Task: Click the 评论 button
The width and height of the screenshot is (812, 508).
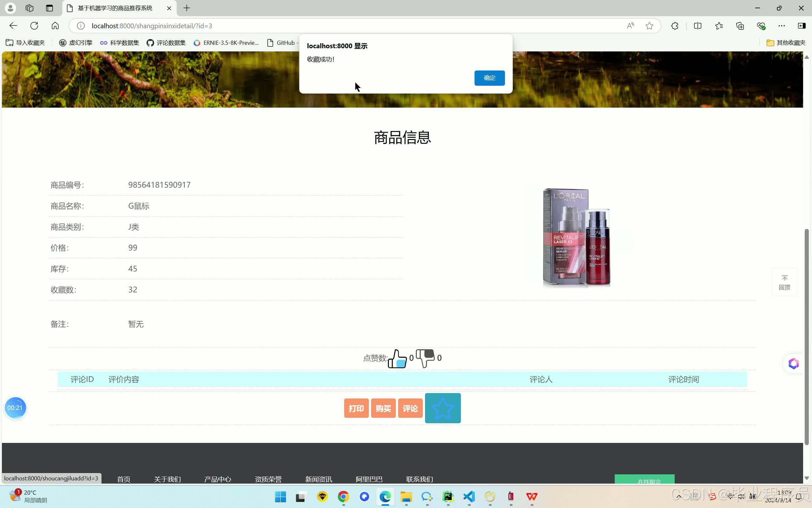Action: point(410,408)
